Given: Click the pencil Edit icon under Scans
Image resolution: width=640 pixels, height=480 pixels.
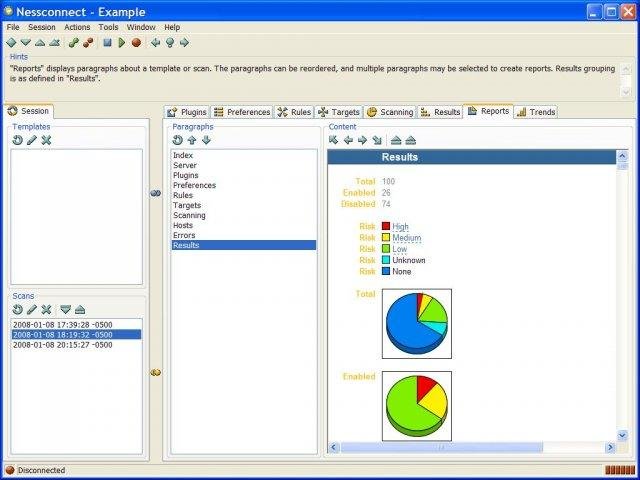Looking at the screenshot, I should [x=32, y=309].
